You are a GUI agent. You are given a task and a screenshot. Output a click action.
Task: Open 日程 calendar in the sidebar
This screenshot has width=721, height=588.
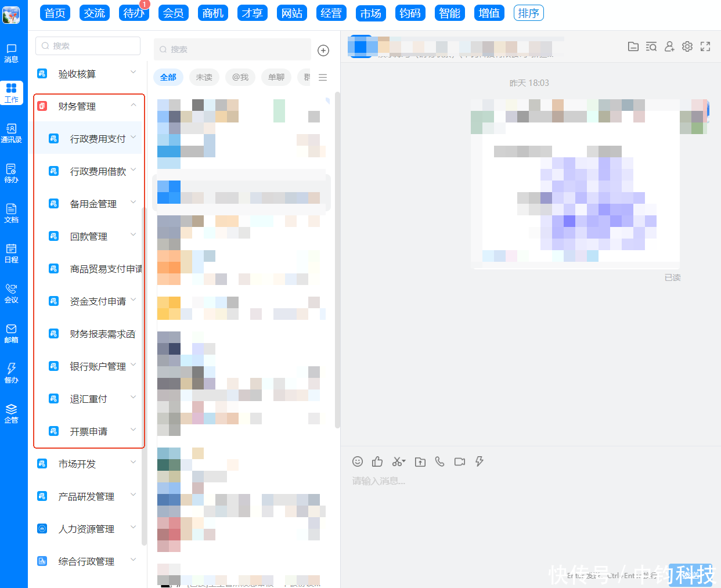click(x=11, y=253)
